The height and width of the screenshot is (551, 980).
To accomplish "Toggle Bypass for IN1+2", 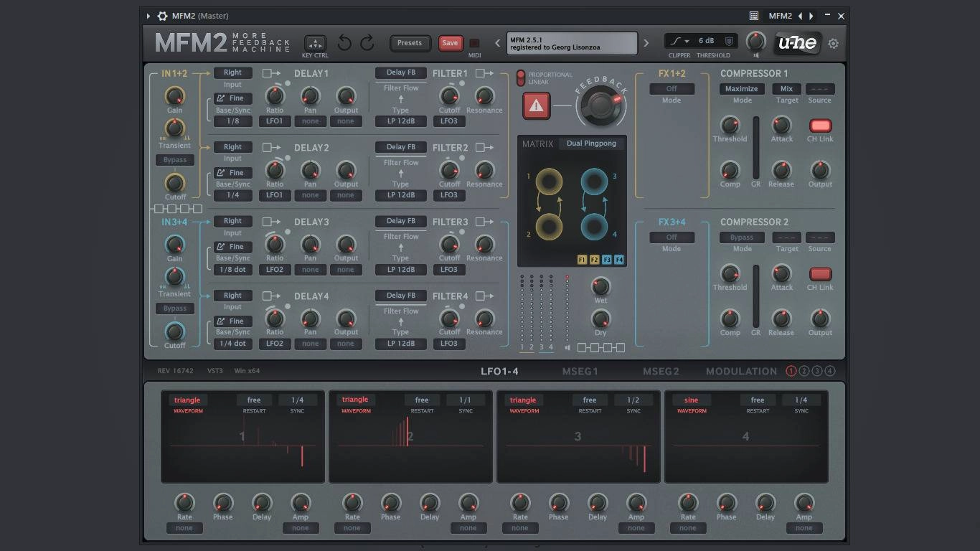I will (x=175, y=160).
